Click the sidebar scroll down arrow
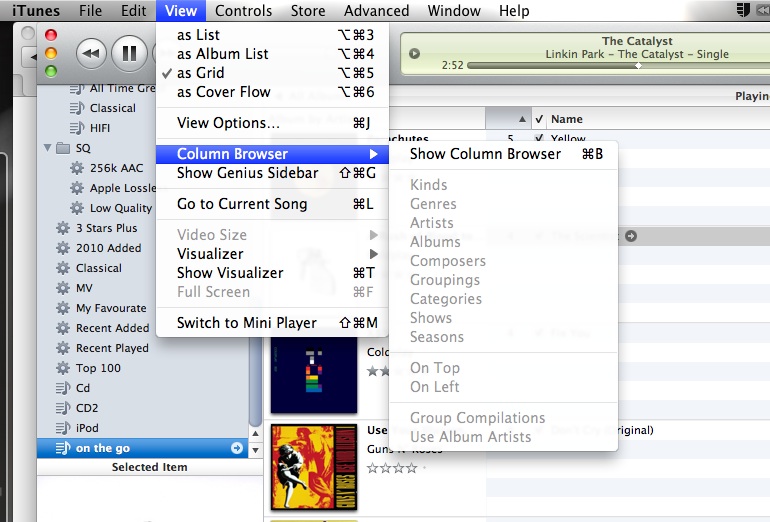The image size is (770, 522). pos(255,450)
